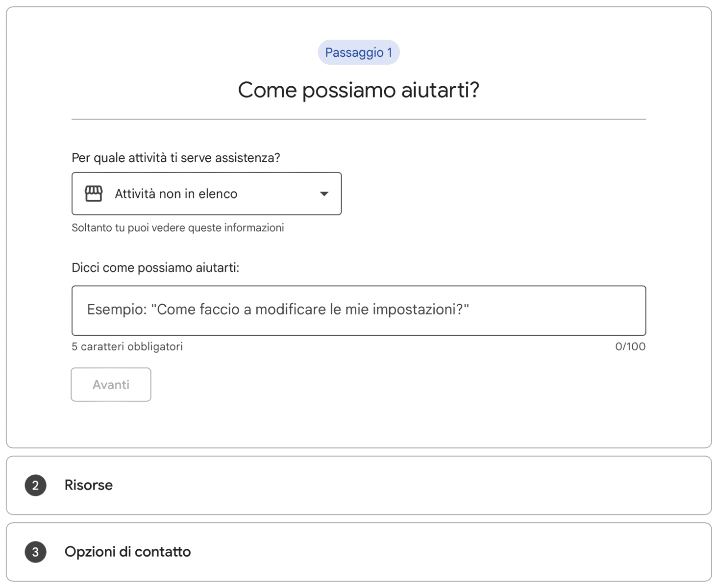
Task: Click the 'Dicci come possiamo aiutarti:' label
Action: coord(155,268)
